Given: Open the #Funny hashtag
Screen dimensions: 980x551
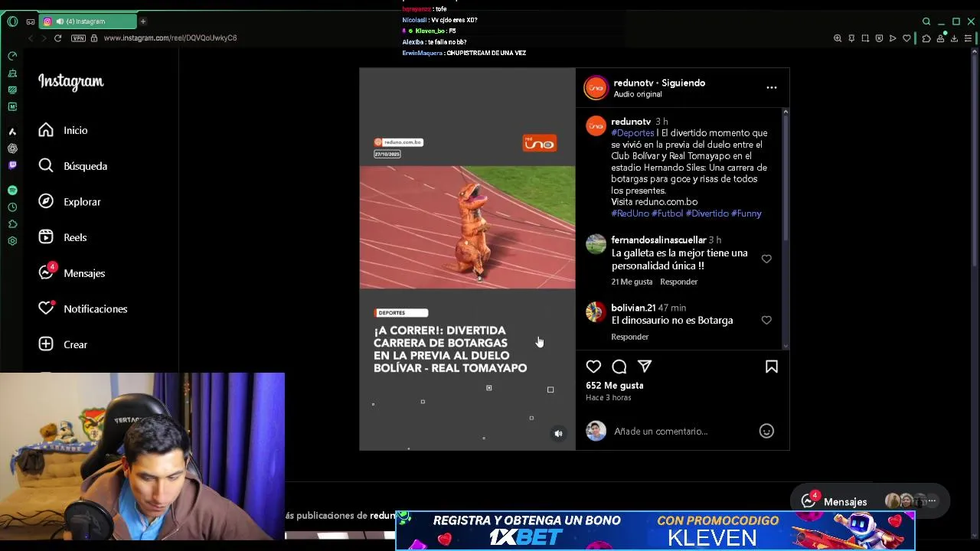Looking at the screenshot, I should click(x=746, y=214).
